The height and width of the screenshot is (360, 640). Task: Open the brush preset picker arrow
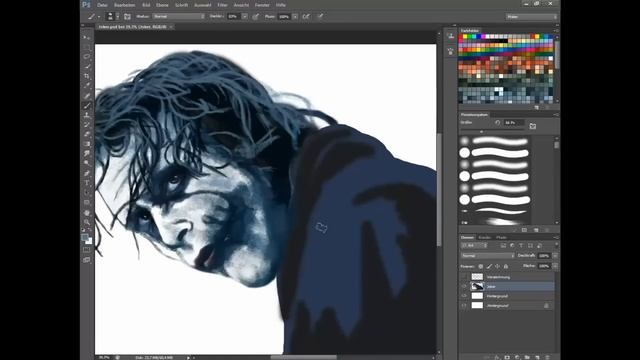click(117, 16)
